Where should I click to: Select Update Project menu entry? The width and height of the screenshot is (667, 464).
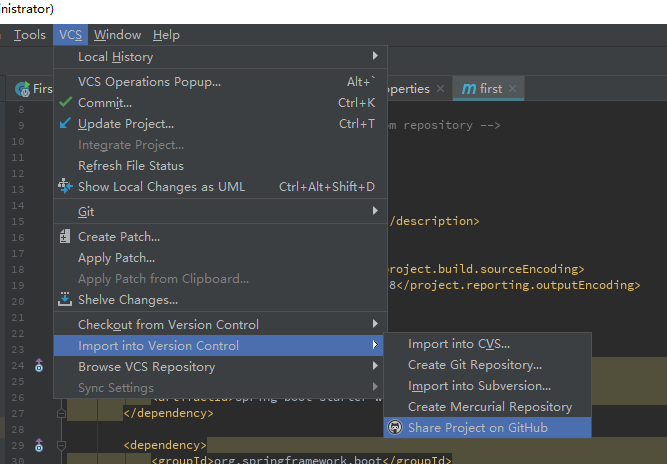point(220,124)
